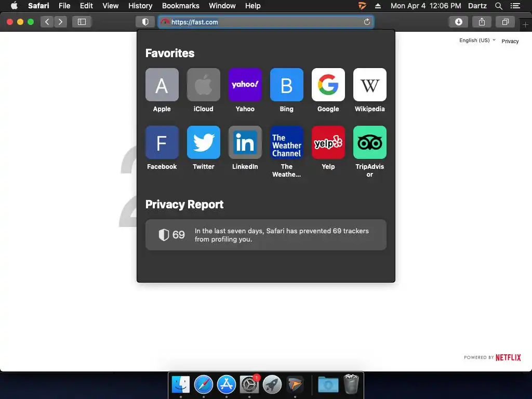532x399 pixels.
Task: Click the https://fast.com address field
Action: click(266, 22)
